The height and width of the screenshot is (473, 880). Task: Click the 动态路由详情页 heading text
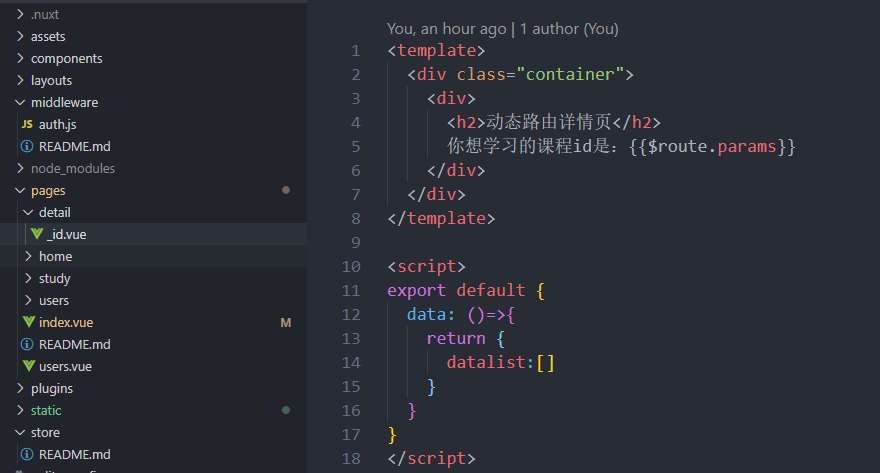tap(549, 122)
